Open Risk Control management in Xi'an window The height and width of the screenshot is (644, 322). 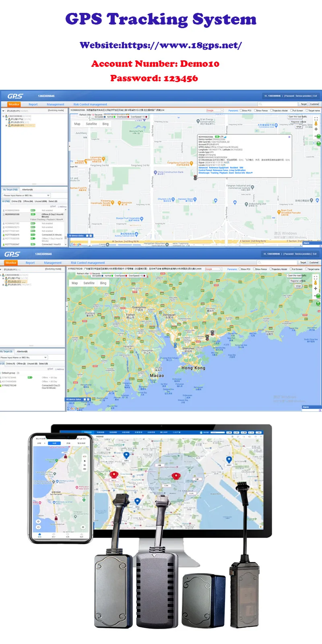[x=90, y=104]
